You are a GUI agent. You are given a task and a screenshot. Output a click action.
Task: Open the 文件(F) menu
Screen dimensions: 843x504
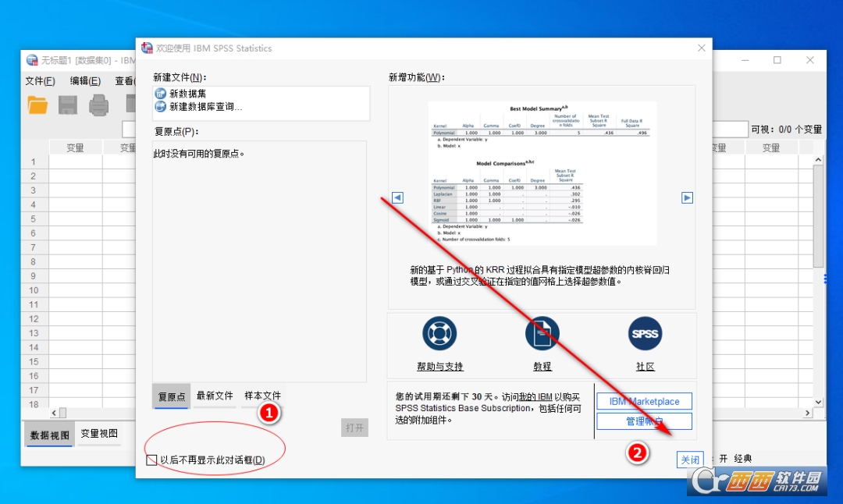coord(41,81)
